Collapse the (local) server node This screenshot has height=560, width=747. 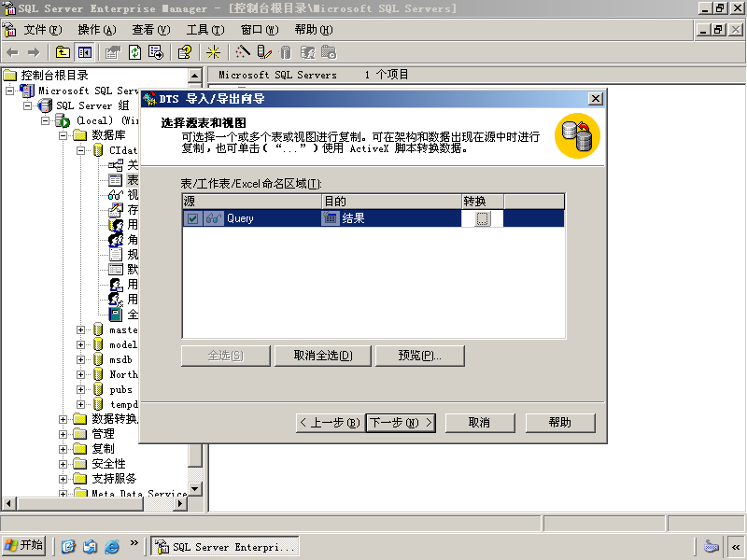tap(45, 120)
